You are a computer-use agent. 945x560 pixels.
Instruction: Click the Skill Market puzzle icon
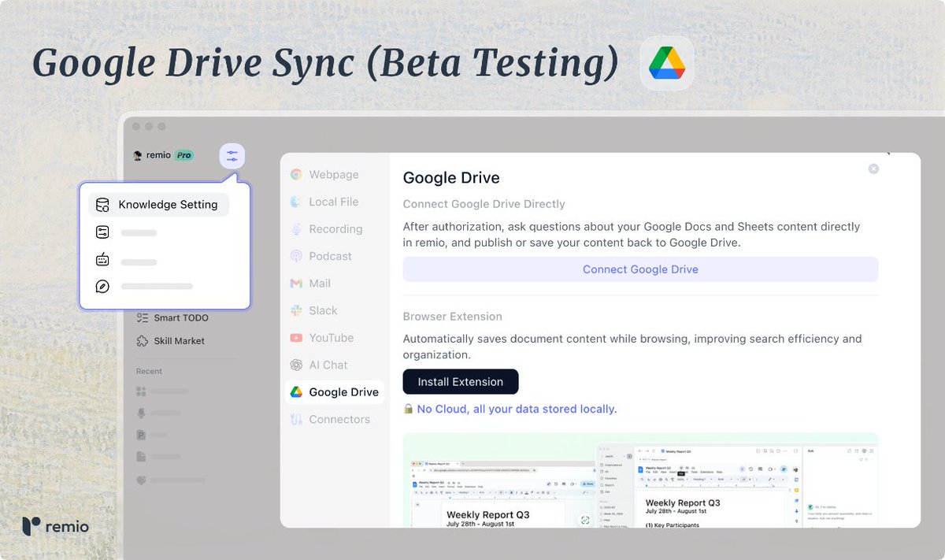point(143,341)
